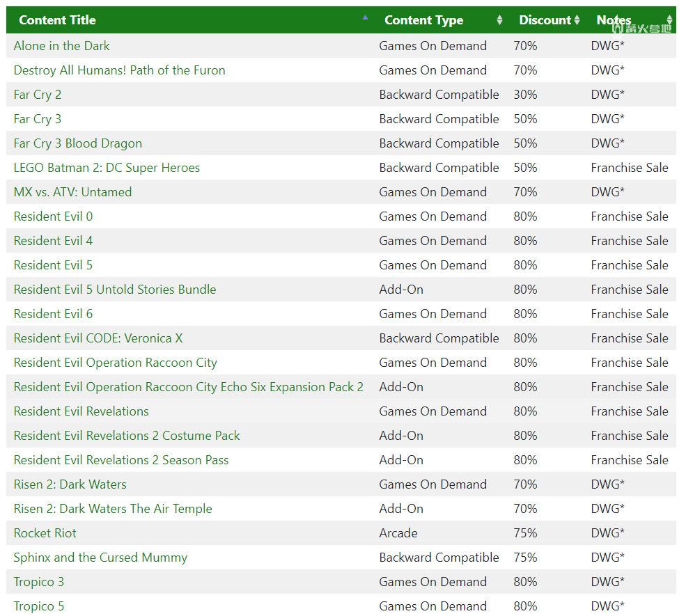Screen dimensions: 686x616
Task: Click the Discount header label
Action: point(545,20)
